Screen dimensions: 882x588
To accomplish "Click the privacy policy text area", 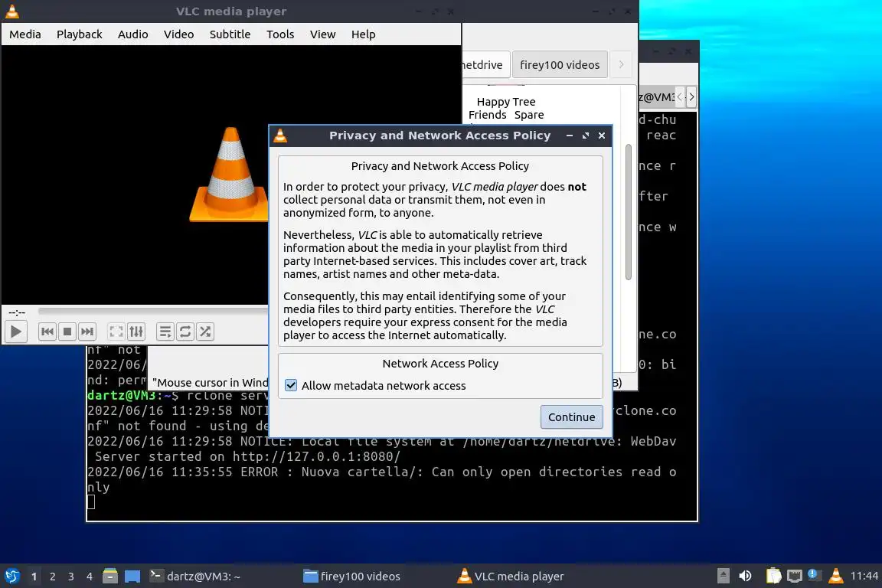I will pyautogui.click(x=440, y=251).
